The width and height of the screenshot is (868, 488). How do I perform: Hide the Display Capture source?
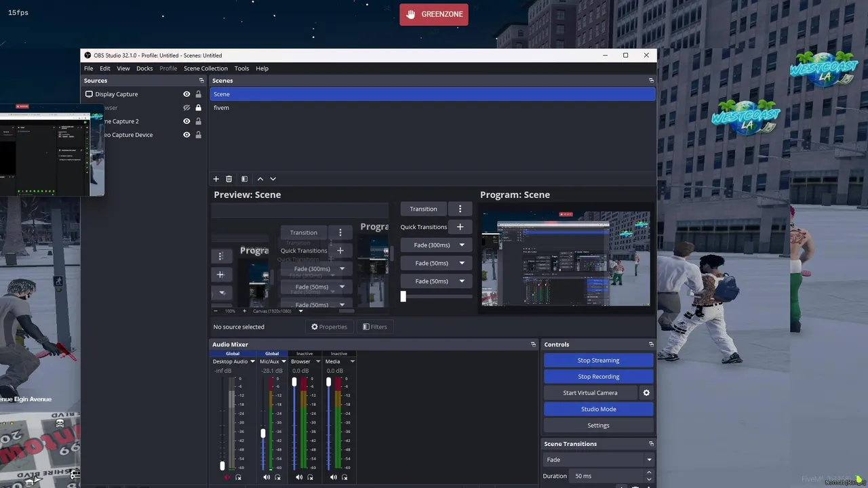(186, 94)
